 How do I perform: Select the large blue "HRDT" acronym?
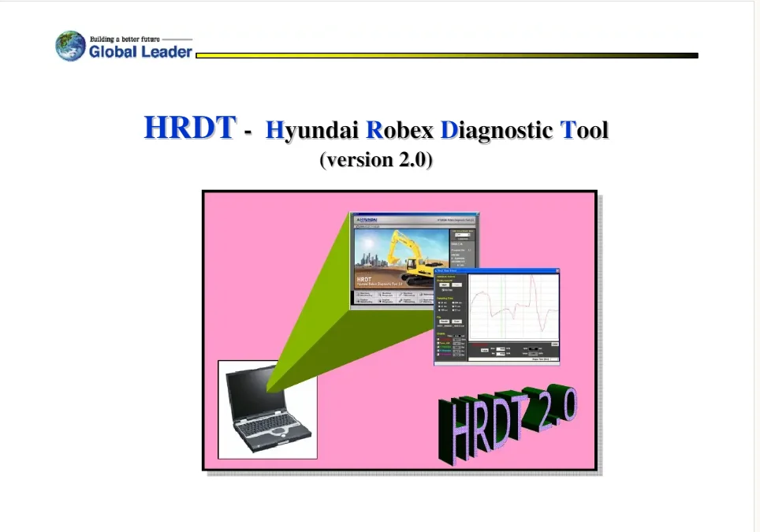coord(190,128)
